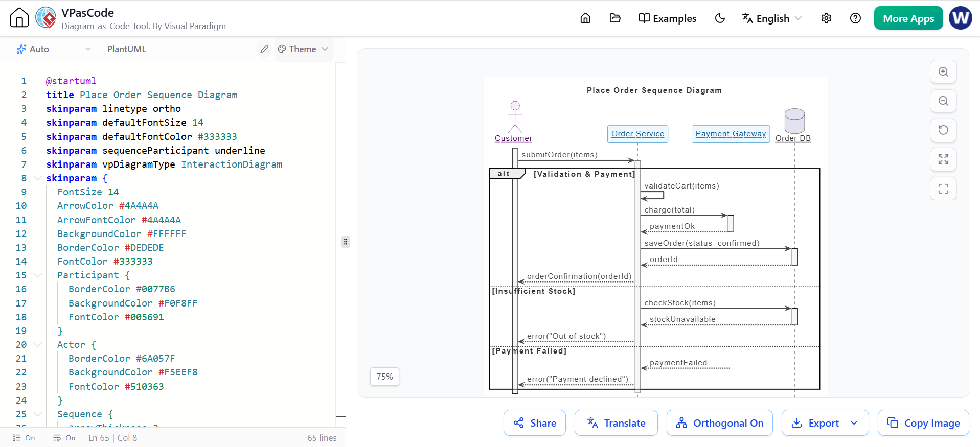The height and width of the screenshot is (447, 980).
Task: Toggle line numbers On in the status bar
Action: [x=24, y=438]
